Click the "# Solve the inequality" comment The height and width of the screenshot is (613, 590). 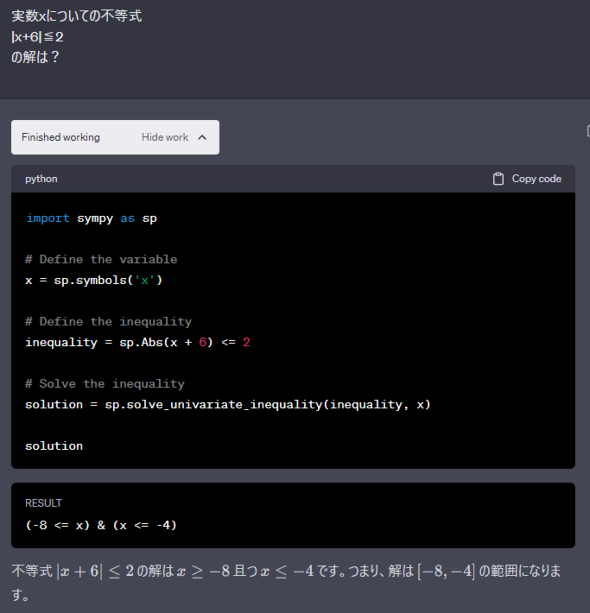(105, 384)
